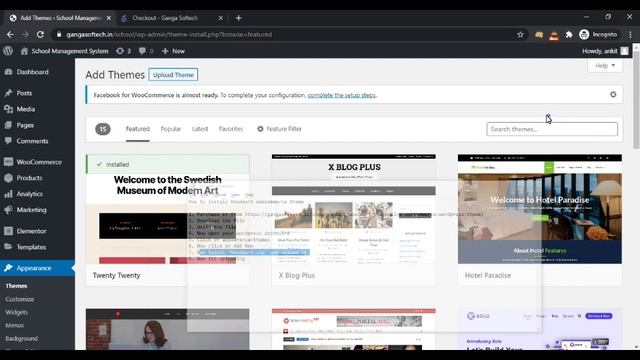Open the Incognito profile indicator

tap(598, 35)
